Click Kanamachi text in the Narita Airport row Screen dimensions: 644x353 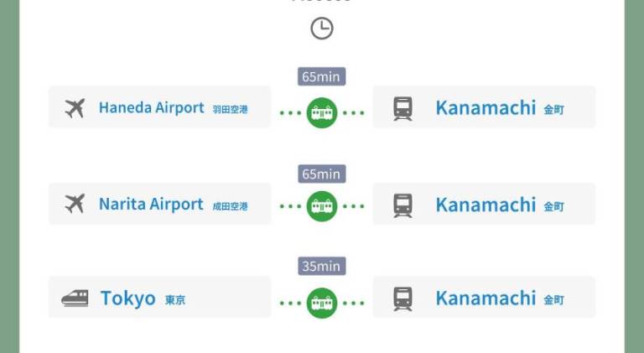[x=485, y=205]
